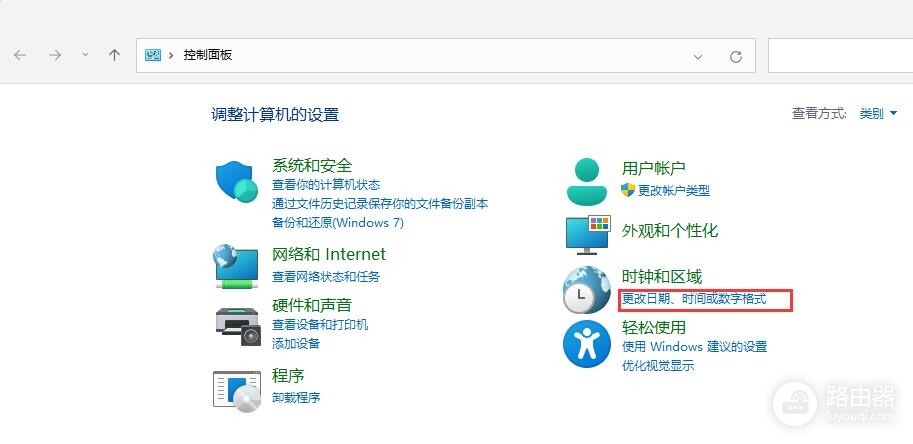Click the 硬件和声音 printer icon
Image resolution: width=913 pixels, height=444 pixels.
click(239, 328)
